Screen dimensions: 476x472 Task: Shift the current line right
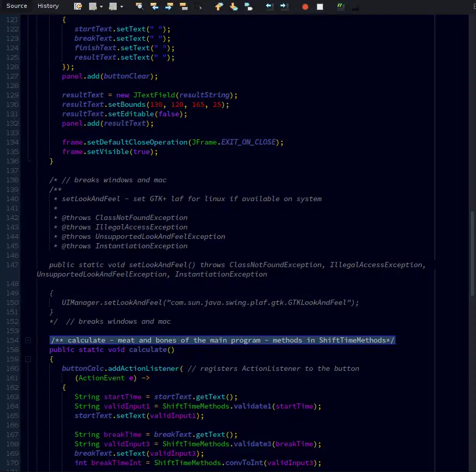point(284,6)
